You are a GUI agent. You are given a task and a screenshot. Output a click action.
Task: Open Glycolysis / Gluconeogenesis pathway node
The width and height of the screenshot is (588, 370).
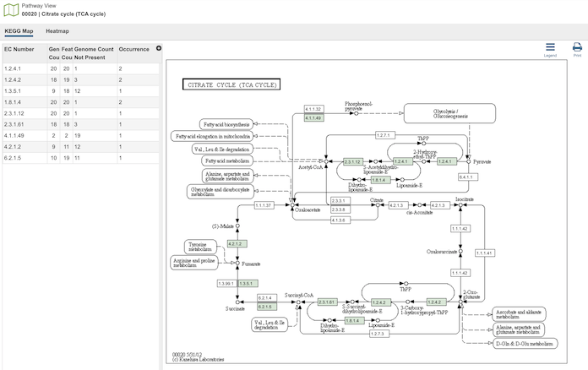(449, 113)
